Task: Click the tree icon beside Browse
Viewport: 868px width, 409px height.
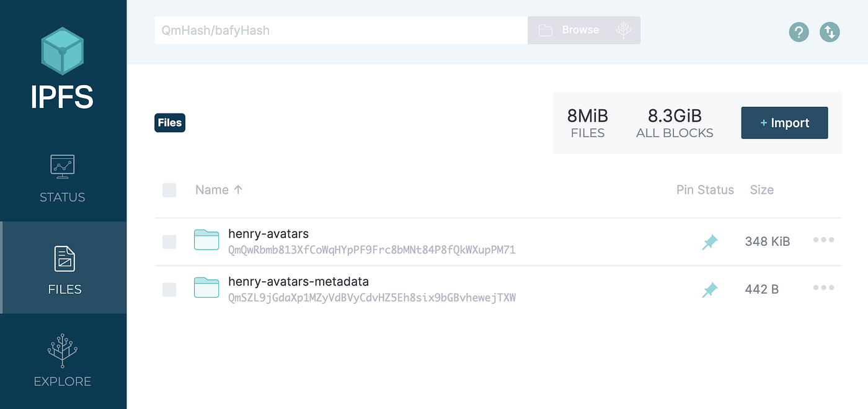Action: [624, 30]
